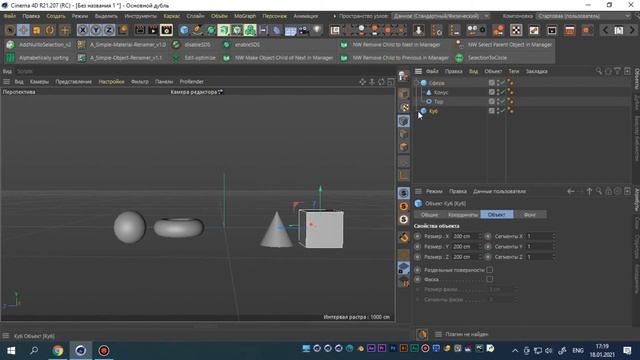
Task: Click the lock icon in the Attribute Manager
Action: [608, 191]
